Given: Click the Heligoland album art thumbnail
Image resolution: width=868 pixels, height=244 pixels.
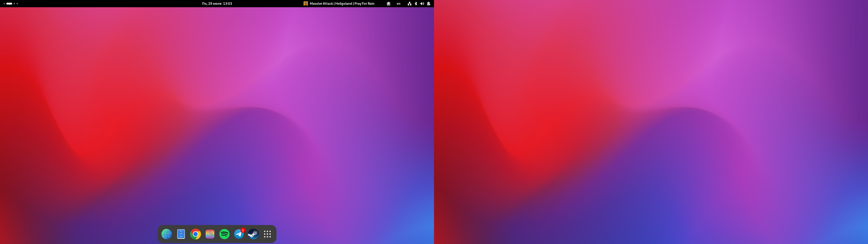Looking at the screenshot, I should tap(306, 4).
